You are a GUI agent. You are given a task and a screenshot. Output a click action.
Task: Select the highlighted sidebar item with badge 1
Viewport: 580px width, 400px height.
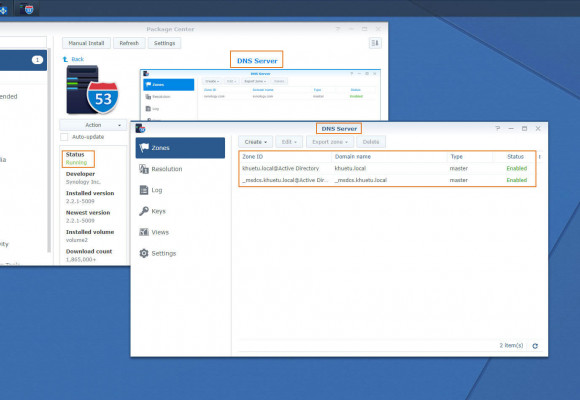pyautogui.click(x=22, y=60)
